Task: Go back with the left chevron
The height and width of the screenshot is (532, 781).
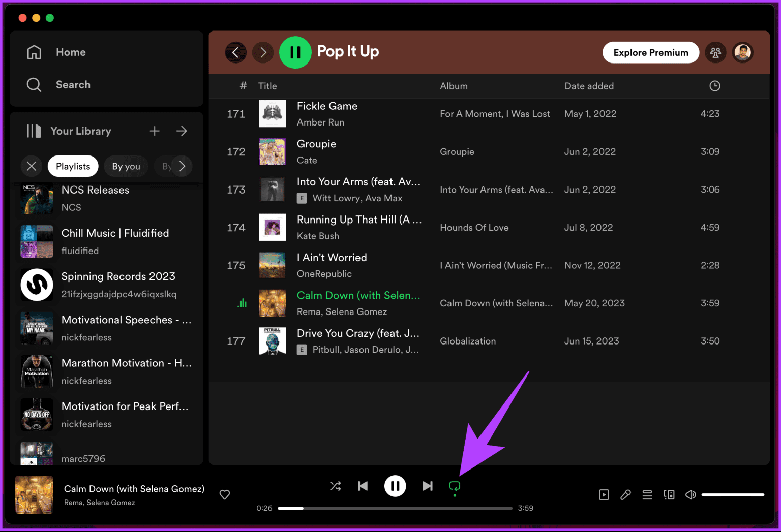Action: (x=235, y=52)
